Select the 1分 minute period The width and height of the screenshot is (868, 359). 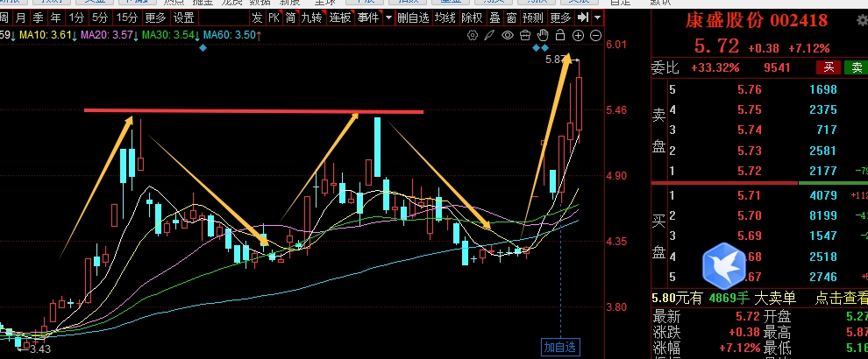point(77,18)
